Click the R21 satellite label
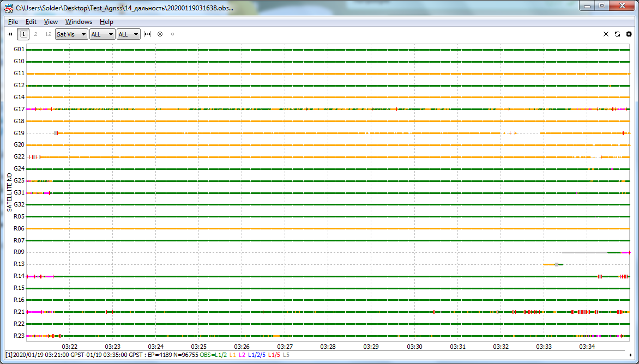 click(x=19, y=312)
